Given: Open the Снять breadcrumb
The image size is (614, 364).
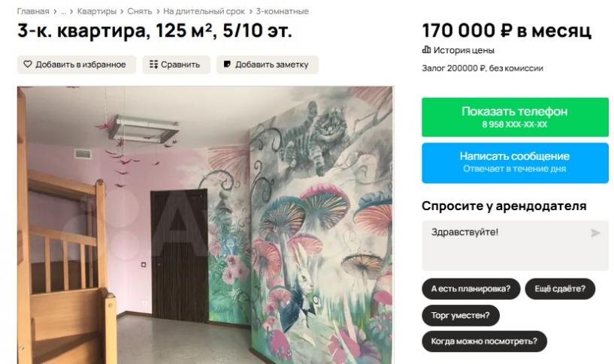Looking at the screenshot, I should (x=139, y=11).
